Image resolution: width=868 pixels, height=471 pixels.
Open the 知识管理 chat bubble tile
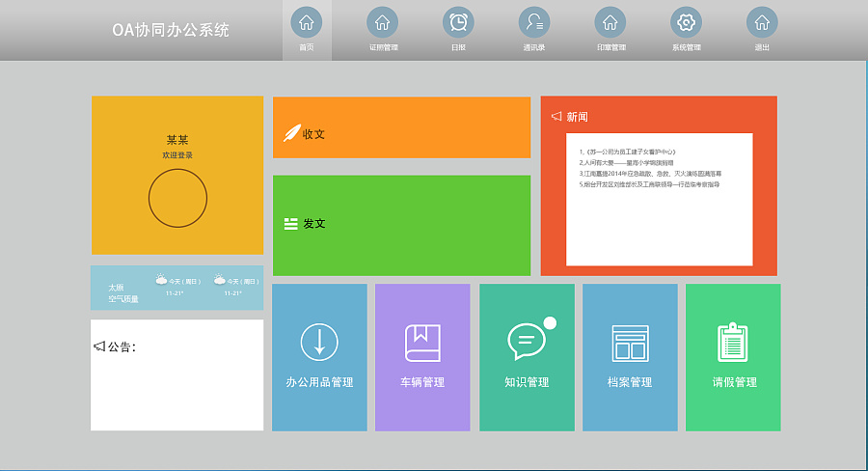click(527, 357)
